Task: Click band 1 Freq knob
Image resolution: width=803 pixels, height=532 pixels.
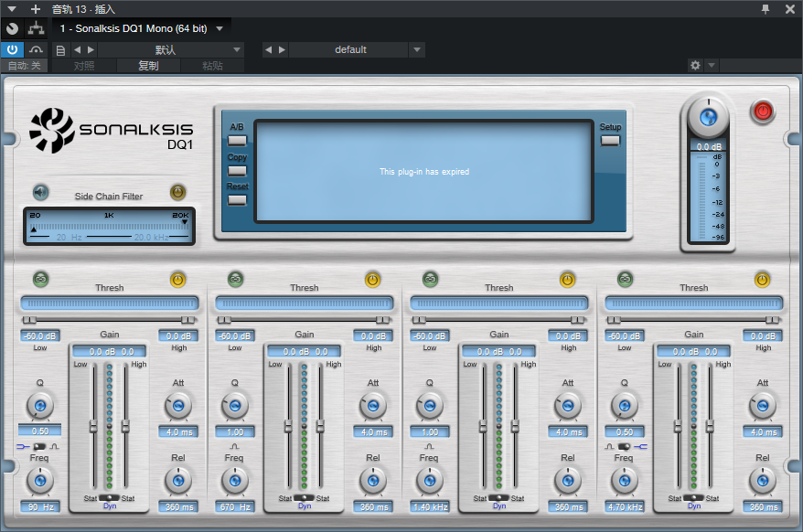Action: (40, 481)
